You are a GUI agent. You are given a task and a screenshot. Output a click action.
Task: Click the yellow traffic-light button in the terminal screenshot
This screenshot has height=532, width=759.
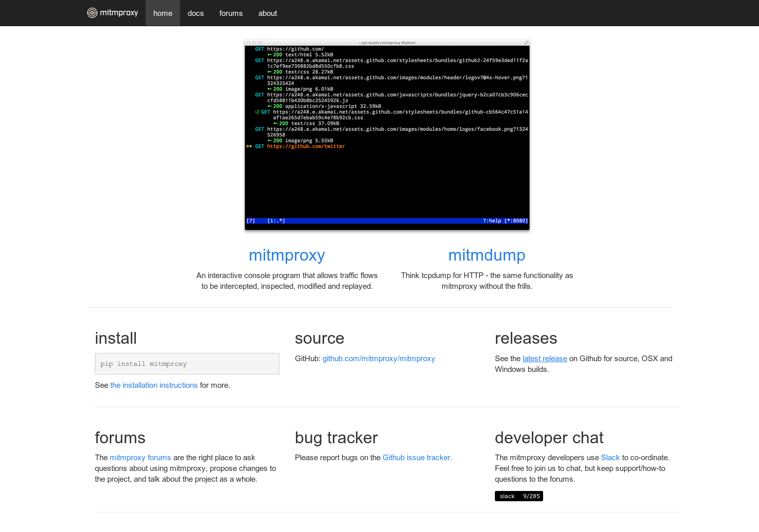(254, 43)
